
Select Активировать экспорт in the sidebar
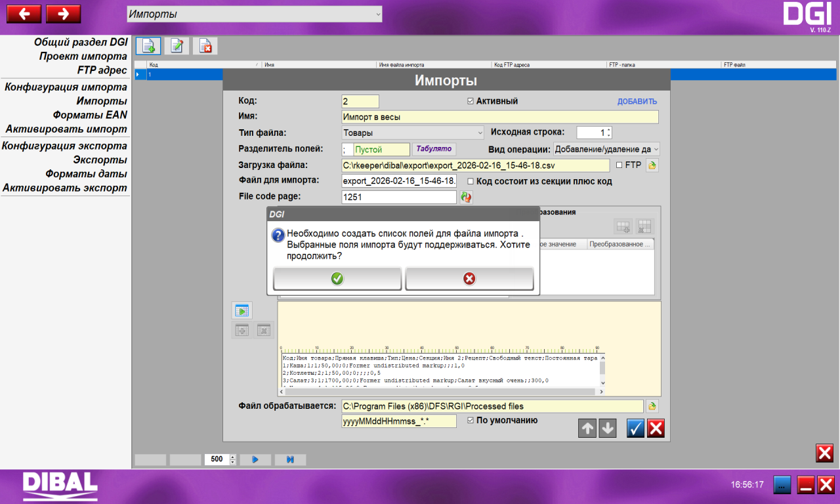[x=65, y=188]
